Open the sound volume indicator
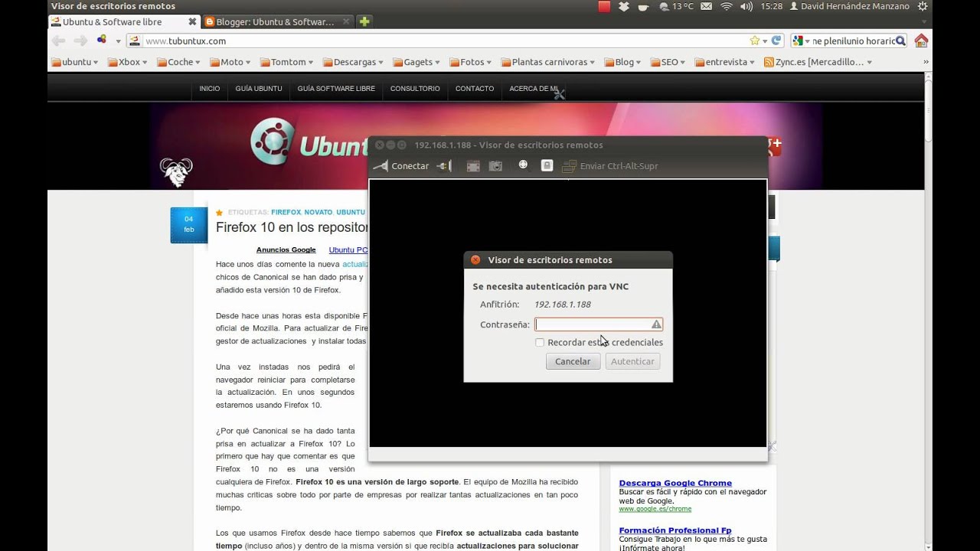The height and width of the screenshot is (551, 980). pos(746,6)
